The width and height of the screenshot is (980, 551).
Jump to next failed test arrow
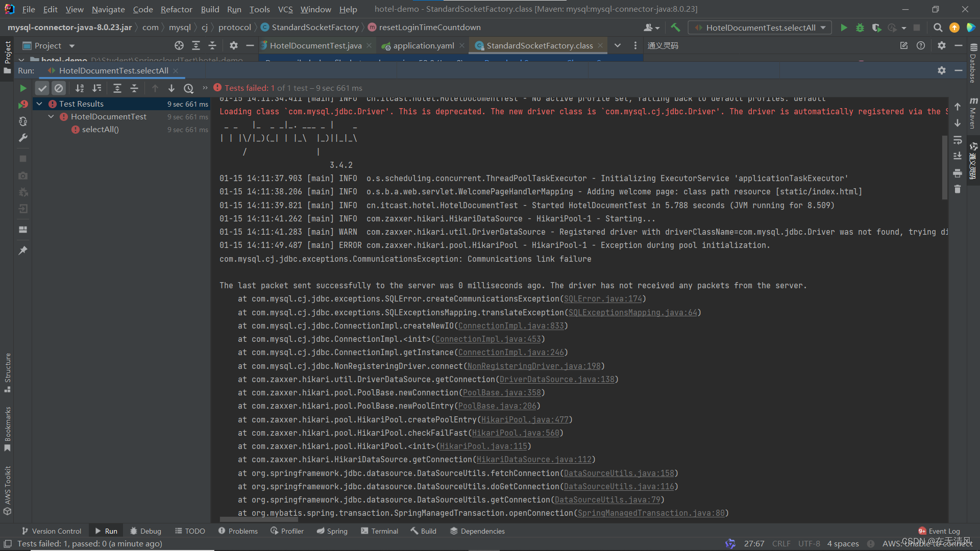171,88
